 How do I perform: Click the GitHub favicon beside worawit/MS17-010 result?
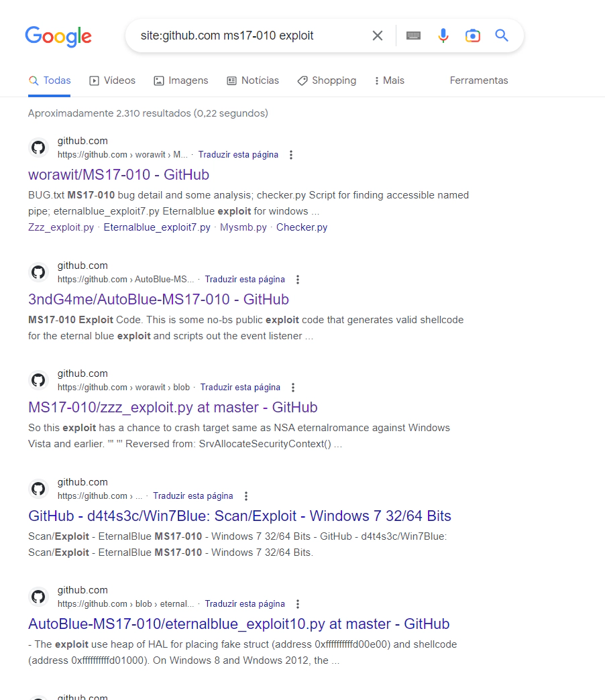[x=38, y=148]
